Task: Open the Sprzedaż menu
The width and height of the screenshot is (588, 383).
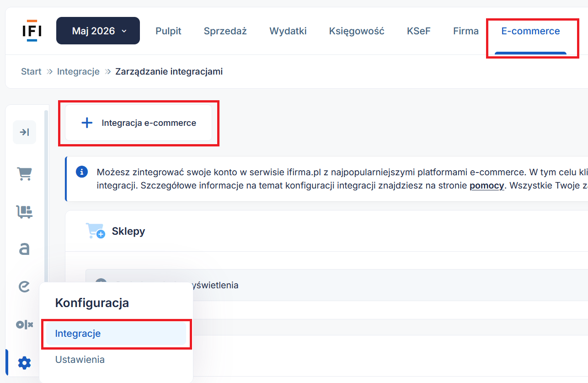Action: pos(225,31)
